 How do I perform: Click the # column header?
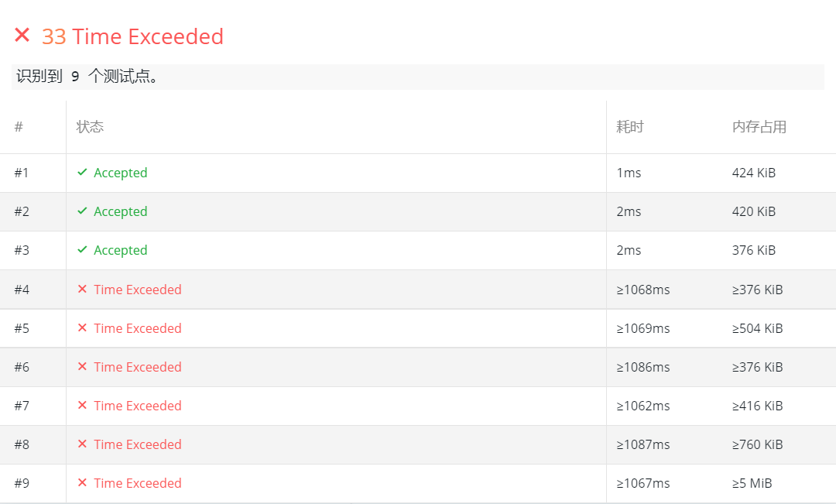point(19,127)
